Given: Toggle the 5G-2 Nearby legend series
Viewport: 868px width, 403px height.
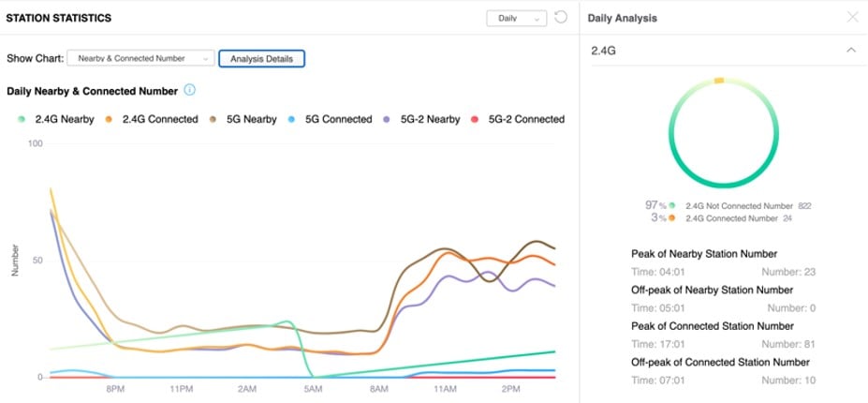Looking at the screenshot, I should coord(421,119).
